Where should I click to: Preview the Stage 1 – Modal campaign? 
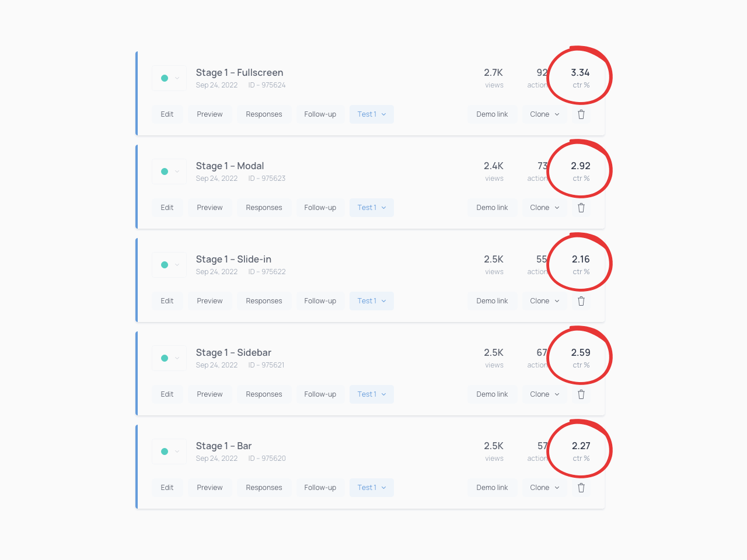(x=210, y=208)
